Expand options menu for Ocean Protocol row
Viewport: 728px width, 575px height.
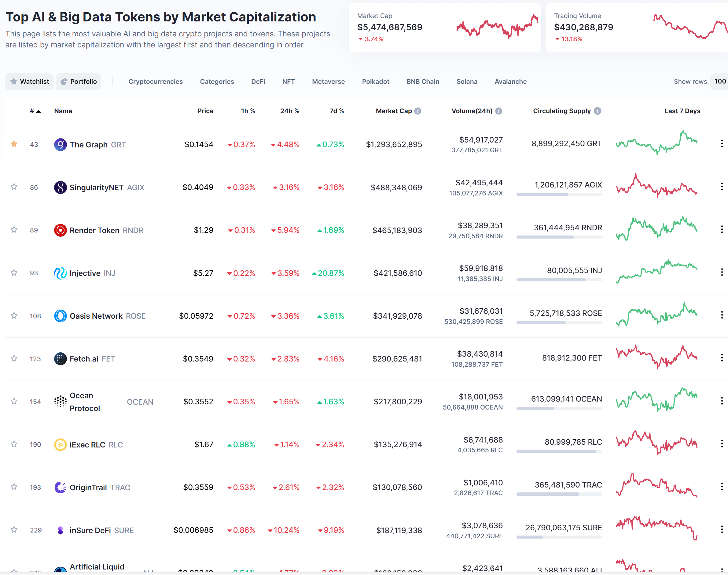[x=722, y=401]
